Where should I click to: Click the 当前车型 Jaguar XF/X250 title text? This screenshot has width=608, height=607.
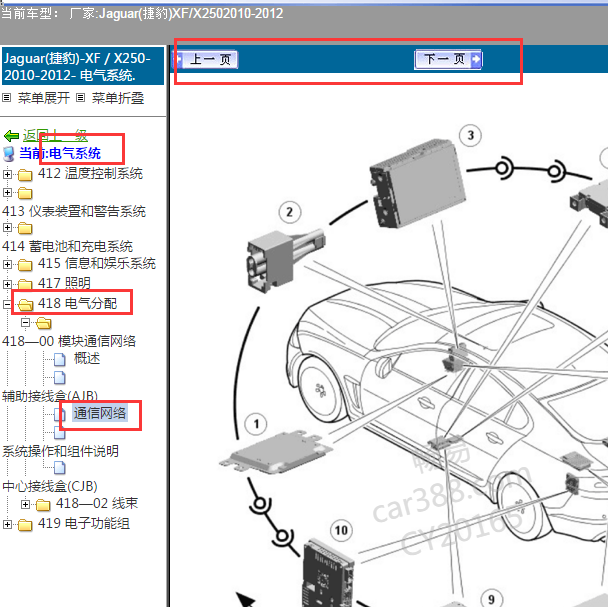pyautogui.click(x=142, y=14)
